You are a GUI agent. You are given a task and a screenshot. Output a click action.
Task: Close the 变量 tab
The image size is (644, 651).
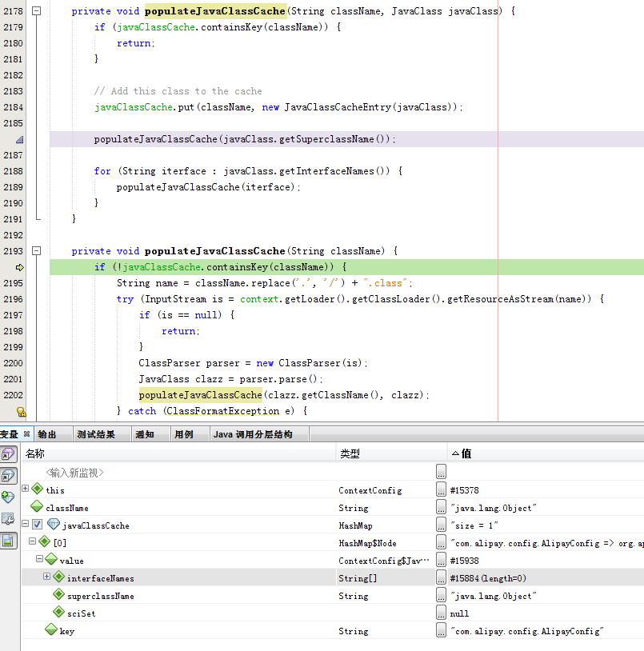click(x=27, y=433)
